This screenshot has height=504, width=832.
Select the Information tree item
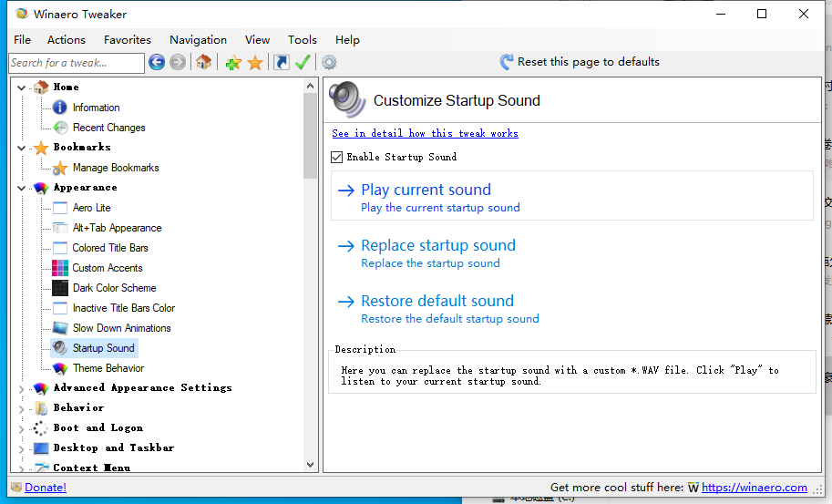pos(96,108)
